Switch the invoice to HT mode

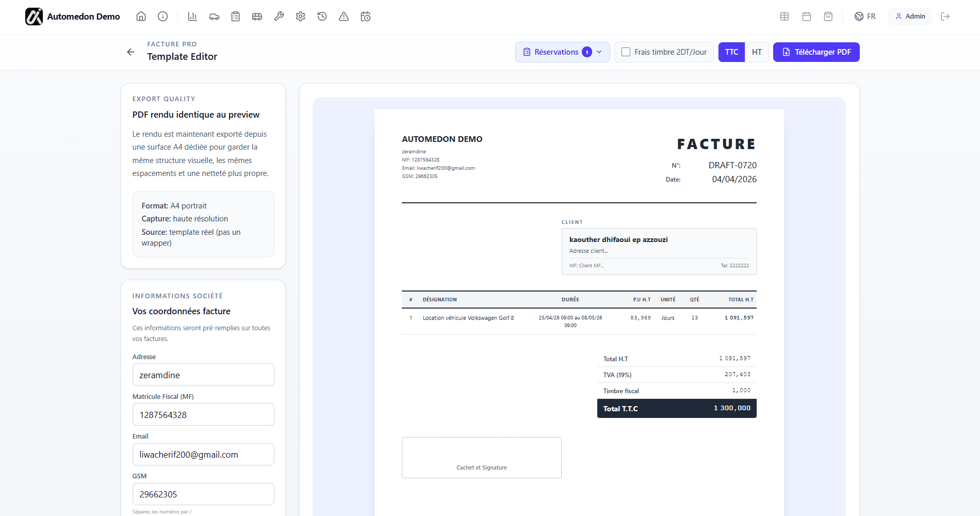[757, 52]
